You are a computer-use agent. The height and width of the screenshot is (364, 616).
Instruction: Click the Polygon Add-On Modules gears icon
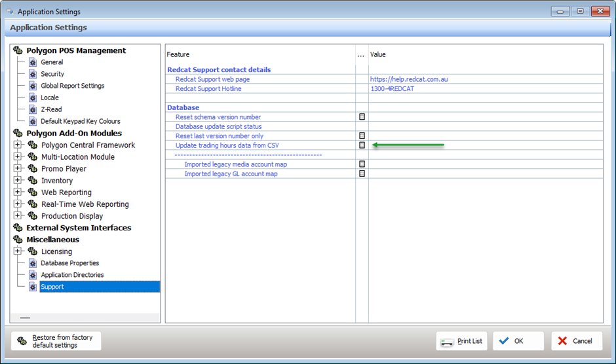click(18, 133)
